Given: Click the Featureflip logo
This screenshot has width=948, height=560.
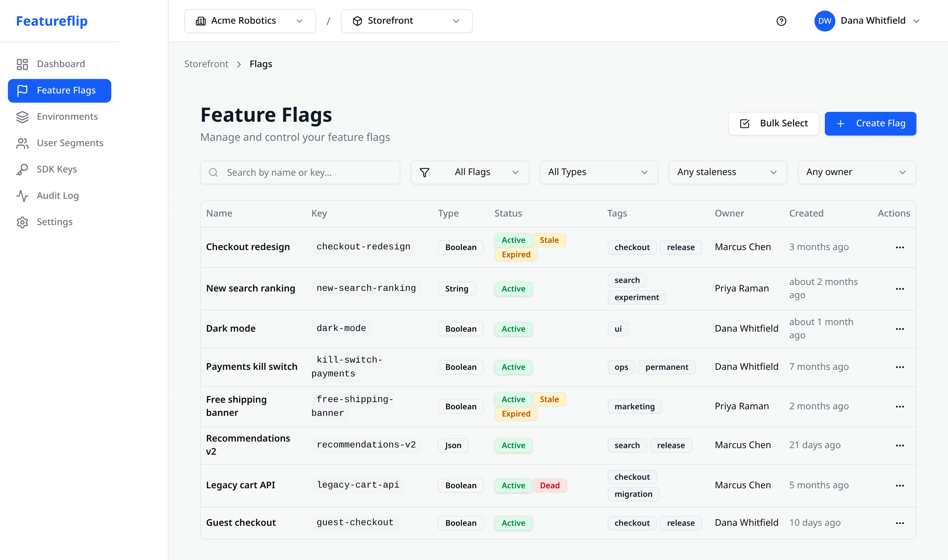Looking at the screenshot, I should coord(52,21).
